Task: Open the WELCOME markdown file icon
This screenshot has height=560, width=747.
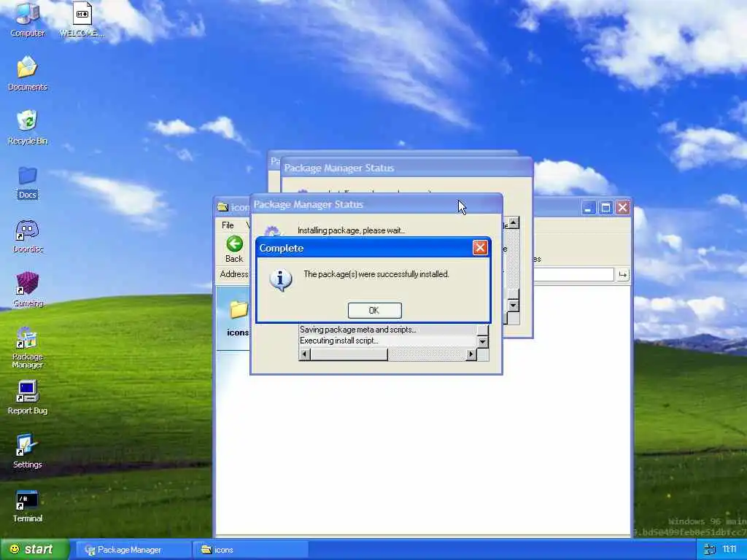Action: [82, 19]
